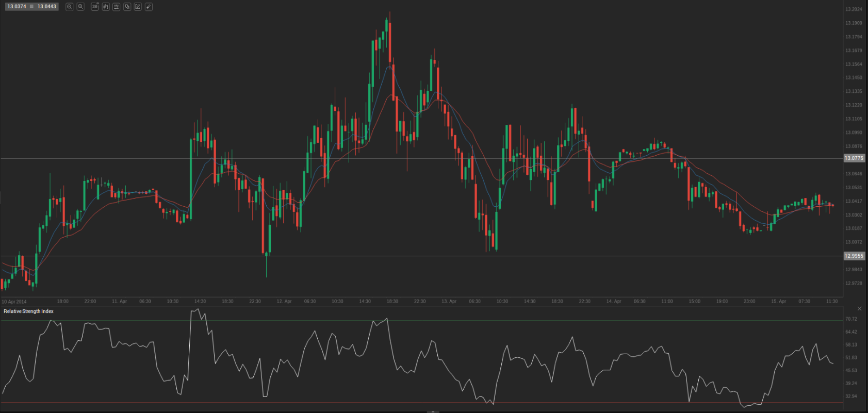Click the zoom in magnifier icon
Viewport: 868px width, 413px height.
pos(80,7)
